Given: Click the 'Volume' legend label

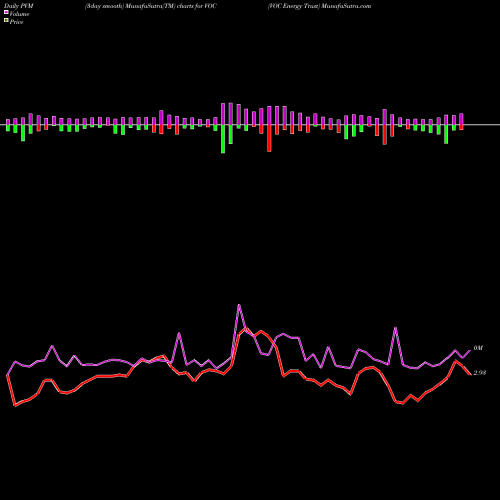Looking at the screenshot, I should 19,14.
